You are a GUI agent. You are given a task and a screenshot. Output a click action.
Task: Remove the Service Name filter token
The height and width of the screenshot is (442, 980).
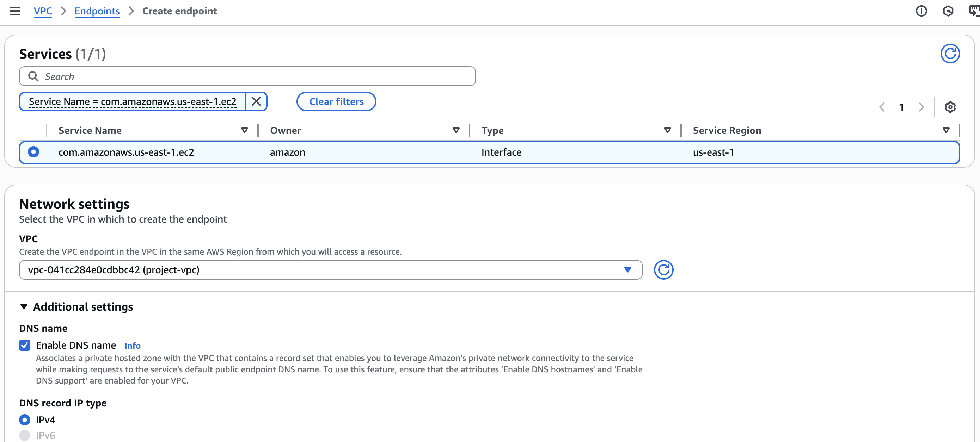point(256,101)
